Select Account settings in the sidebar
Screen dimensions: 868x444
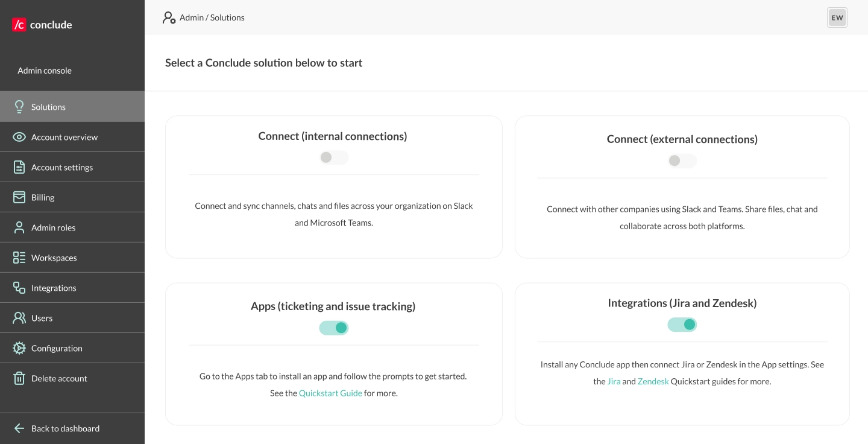coord(62,166)
